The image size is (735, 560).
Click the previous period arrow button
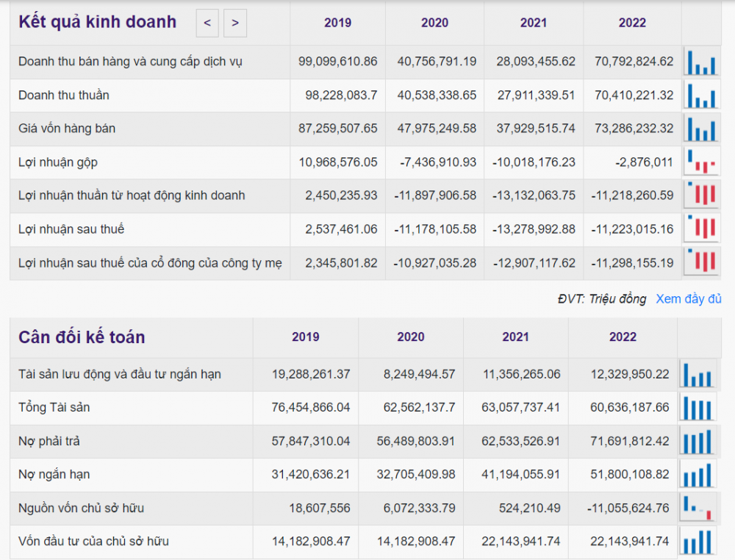click(x=207, y=23)
